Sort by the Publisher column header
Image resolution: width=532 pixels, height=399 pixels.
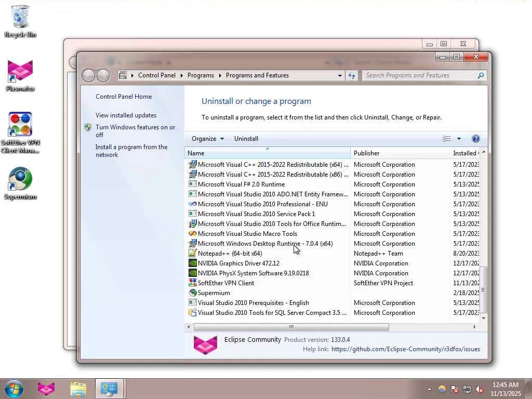tap(401, 153)
